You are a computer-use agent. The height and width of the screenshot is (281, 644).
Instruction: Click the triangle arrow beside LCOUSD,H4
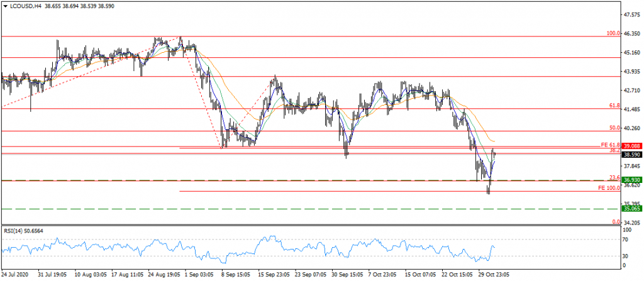(4, 5)
